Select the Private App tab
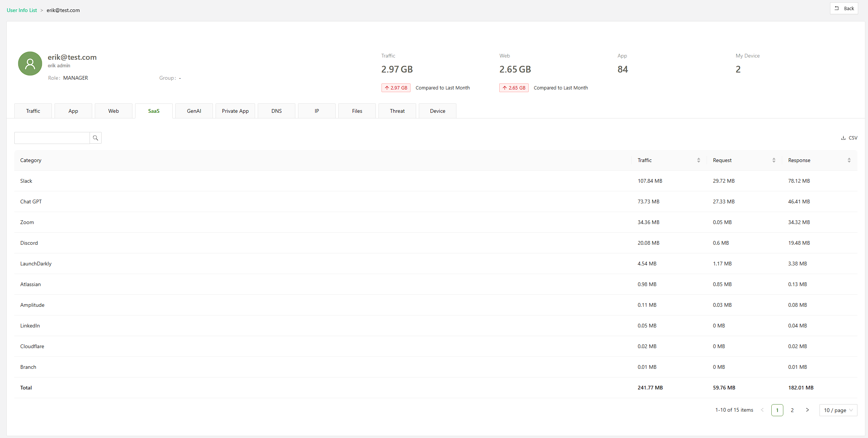This screenshot has height=438, width=868. (x=235, y=111)
